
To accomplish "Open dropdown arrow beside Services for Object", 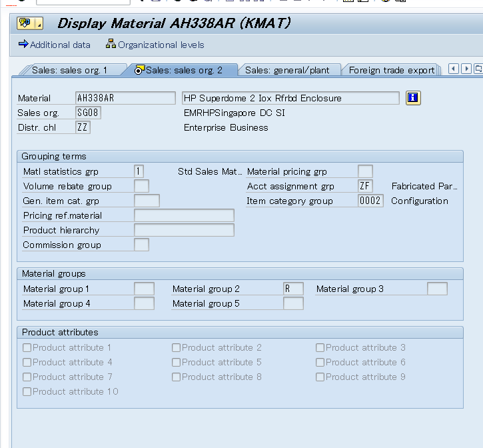I will coord(39,23).
